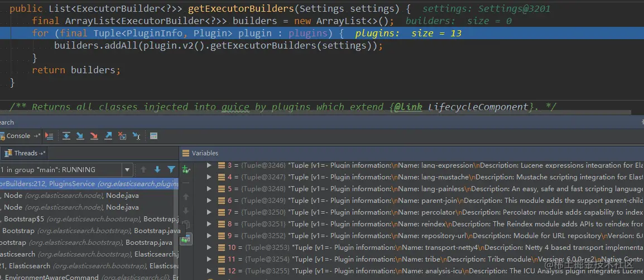Click the editor horizontal scrollbar
644x280 pixels.
pos(315,112)
